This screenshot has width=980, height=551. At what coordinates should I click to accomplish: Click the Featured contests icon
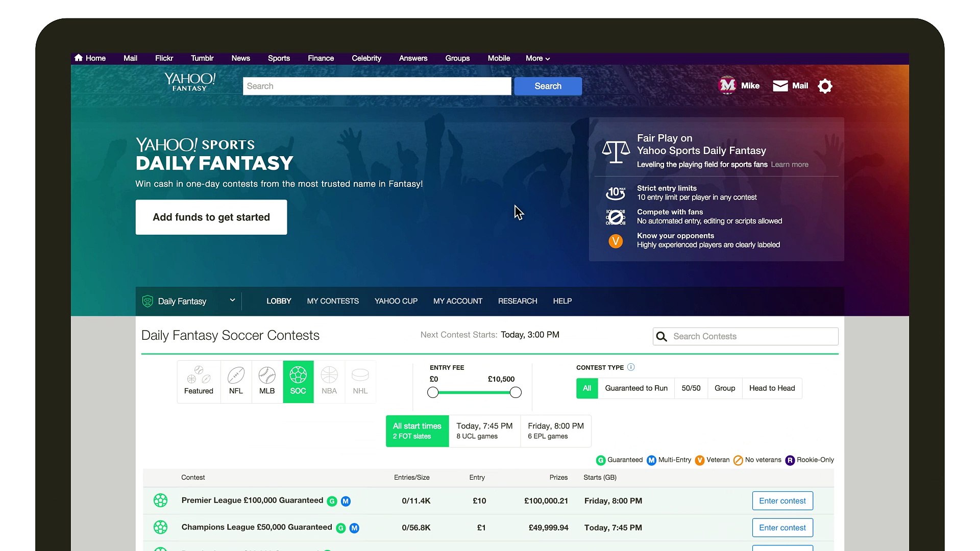tap(199, 382)
